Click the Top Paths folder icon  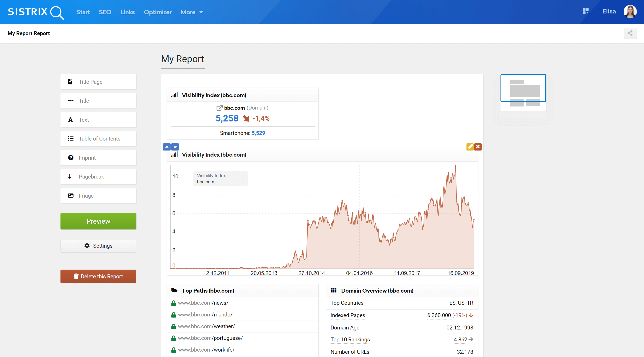(x=174, y=290)
